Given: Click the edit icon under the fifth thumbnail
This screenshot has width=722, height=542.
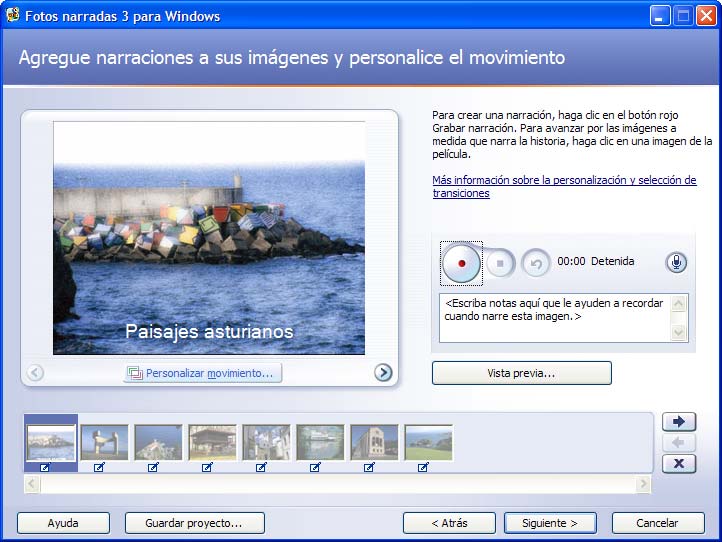Looking at the screenshot, I should (x=261, y=467).
